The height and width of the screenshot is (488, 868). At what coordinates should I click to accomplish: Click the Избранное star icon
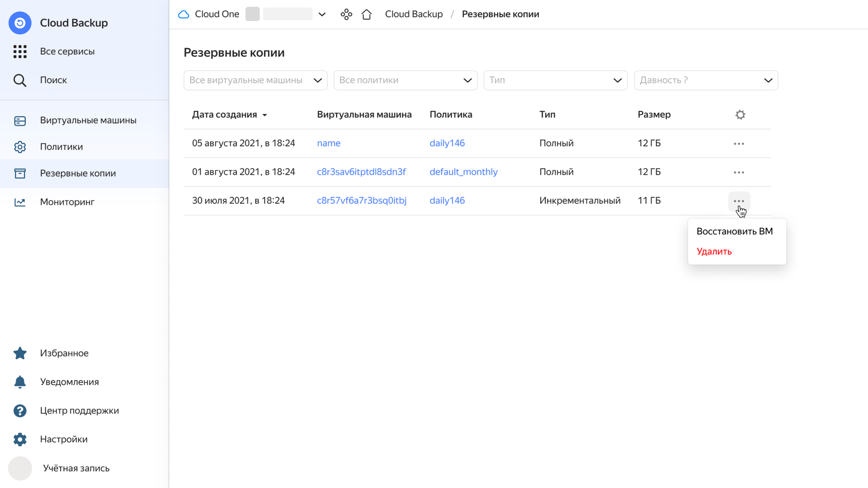pyautogui.click(x=20, y=353)
